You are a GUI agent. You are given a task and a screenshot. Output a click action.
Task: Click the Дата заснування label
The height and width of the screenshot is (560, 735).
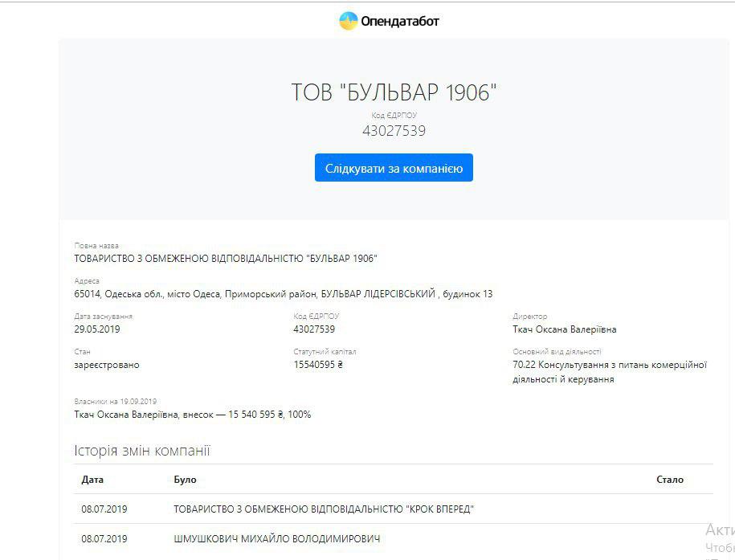point(103,317)
